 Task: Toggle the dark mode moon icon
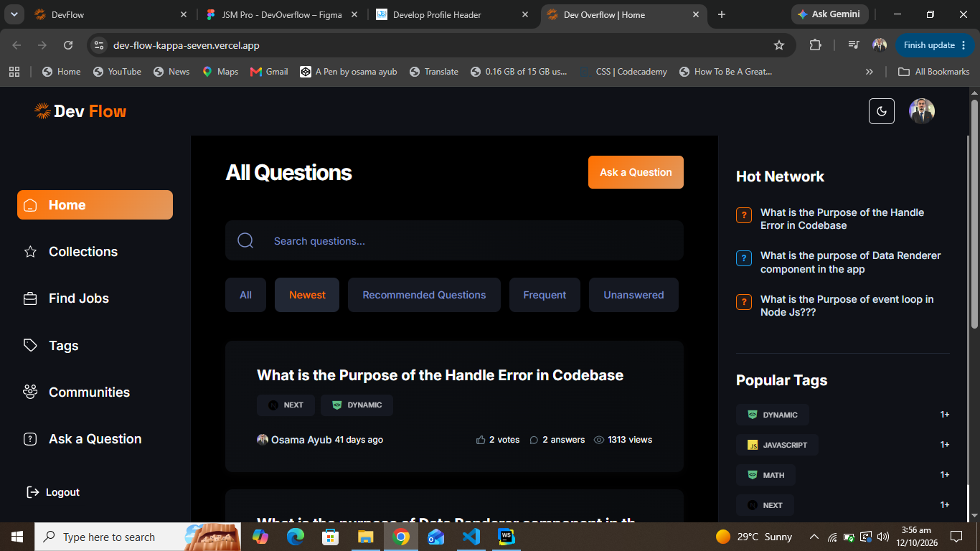(882, 111)
